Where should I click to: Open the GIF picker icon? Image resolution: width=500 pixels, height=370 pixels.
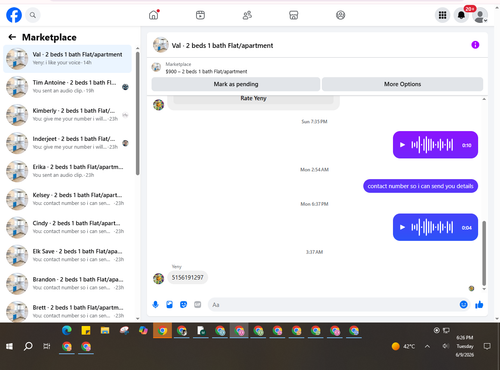[197, 304]
